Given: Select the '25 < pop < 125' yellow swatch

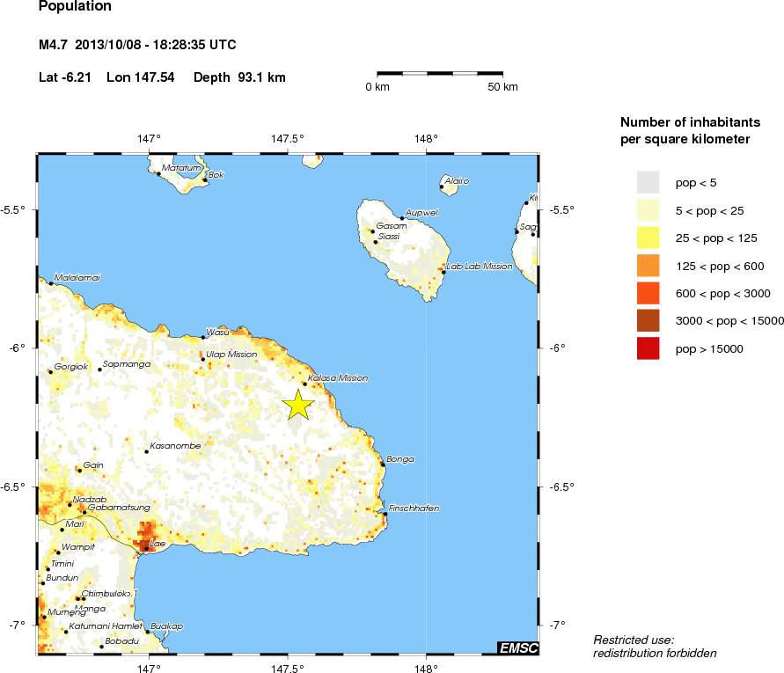Looking at the screenshot, I should tap(648, 238).
